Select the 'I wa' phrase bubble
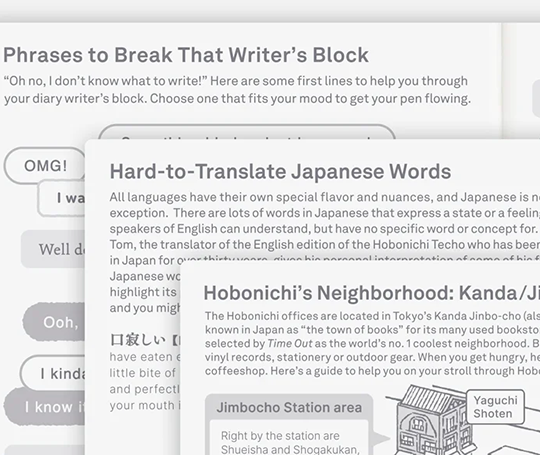The image size is (540, 455). coord(61,198)
